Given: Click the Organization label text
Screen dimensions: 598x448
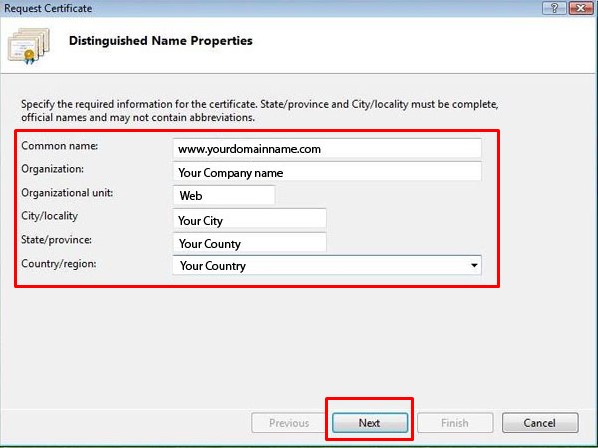Looking at the screenshot, I should pyautogui.click(x=52, y=169).
